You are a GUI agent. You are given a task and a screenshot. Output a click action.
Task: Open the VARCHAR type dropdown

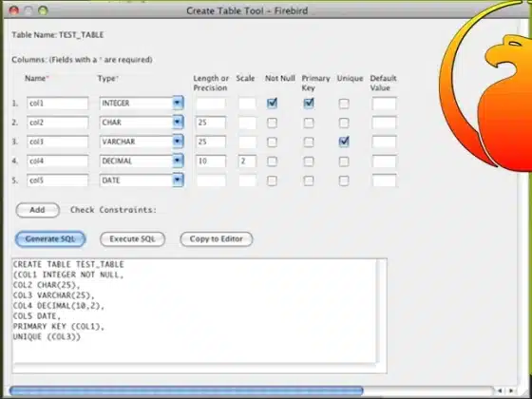178,142
